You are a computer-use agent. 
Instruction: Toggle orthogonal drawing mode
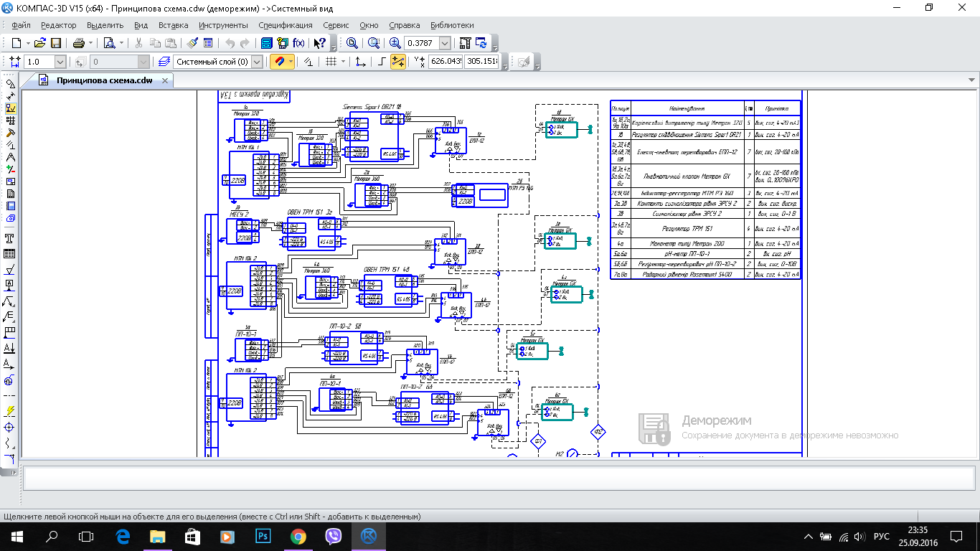(x=382, y=62)
